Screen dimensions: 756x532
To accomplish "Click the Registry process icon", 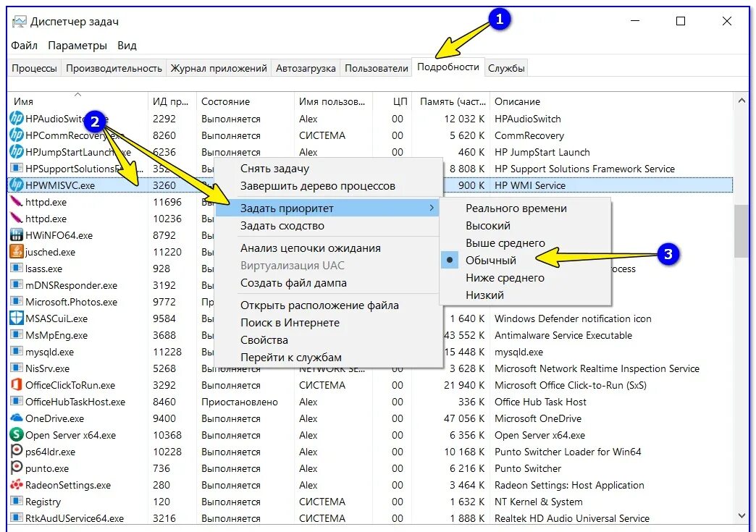I will [x=17, y=501].
